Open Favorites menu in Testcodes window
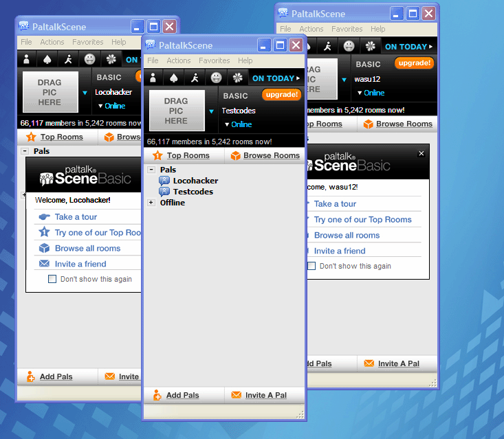The height and width of the screenshot is (439, 504). click(x=214, y=60)
